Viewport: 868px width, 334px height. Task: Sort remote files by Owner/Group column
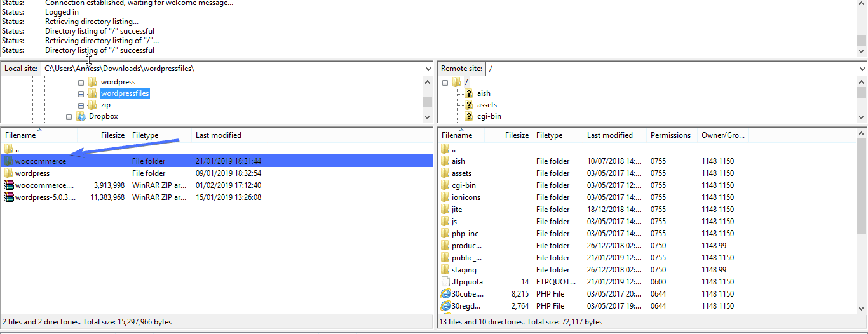coord(723,135)
